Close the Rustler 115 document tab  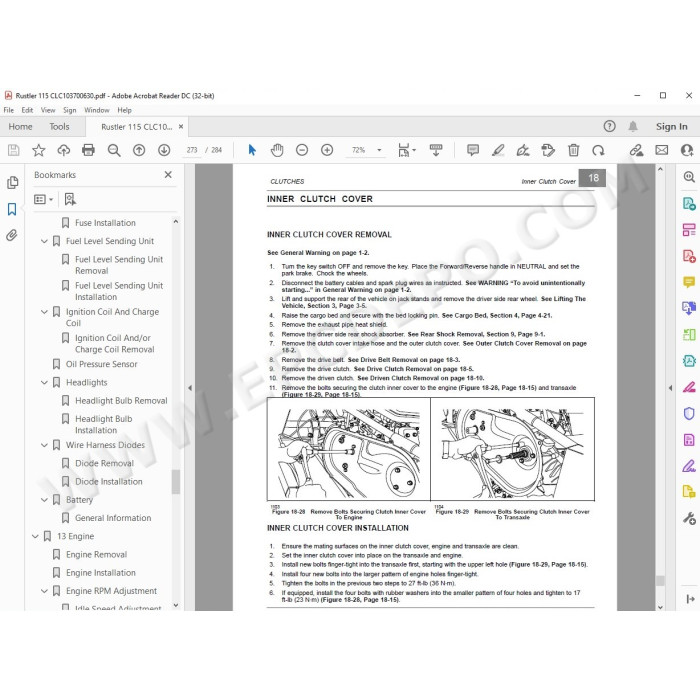click(181, 126)
